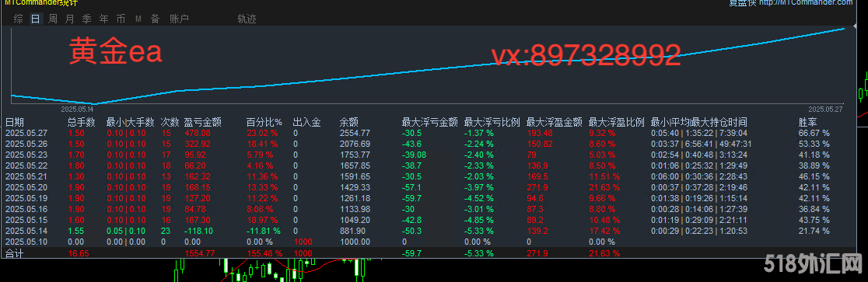Click floating profit value 150.82
This screenshot has height=282, width=868.
[x=539, y=144]
